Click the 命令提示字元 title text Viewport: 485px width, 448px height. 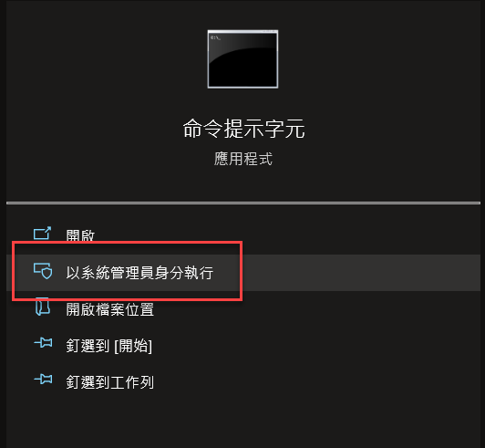[x=243, y=129]
